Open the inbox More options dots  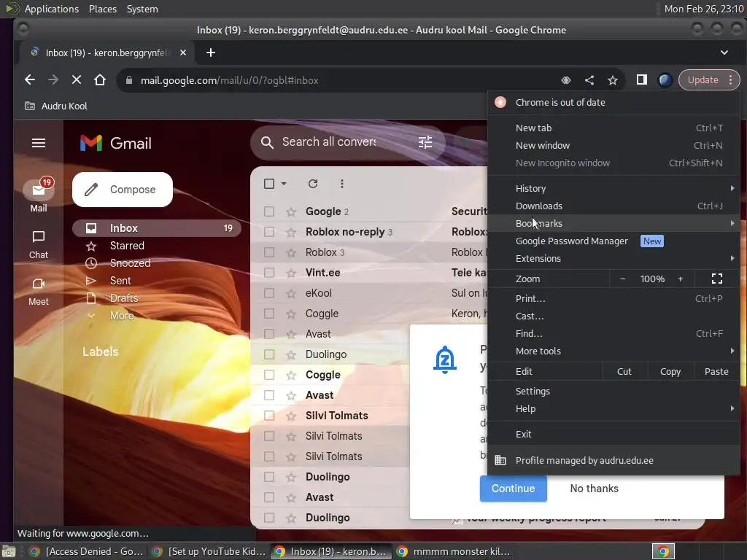341,184
